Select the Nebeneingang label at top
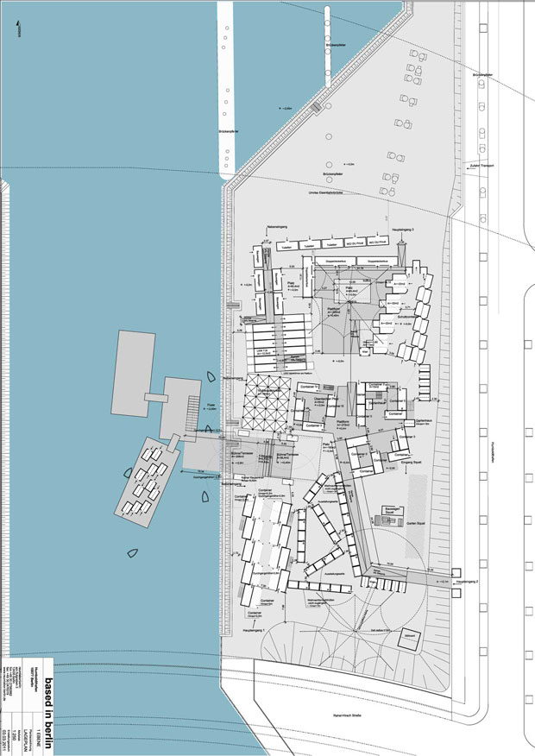 tap(280, 227)
